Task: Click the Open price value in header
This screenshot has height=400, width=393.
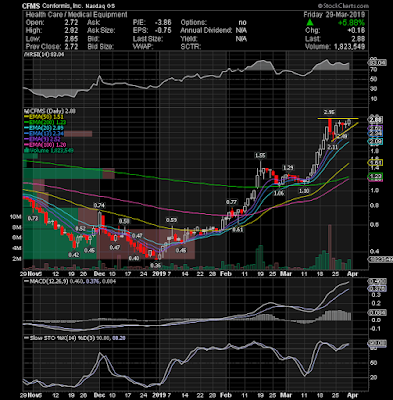Action: [71, 23]
